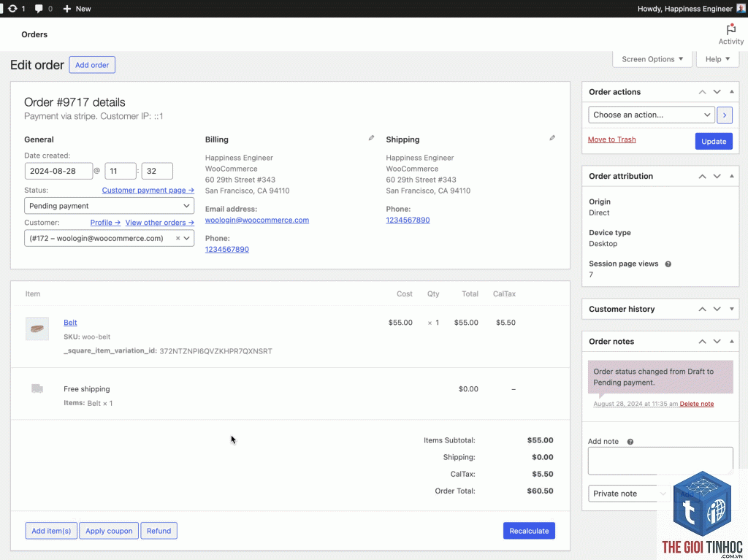Click the date created field

pos(58,171)
